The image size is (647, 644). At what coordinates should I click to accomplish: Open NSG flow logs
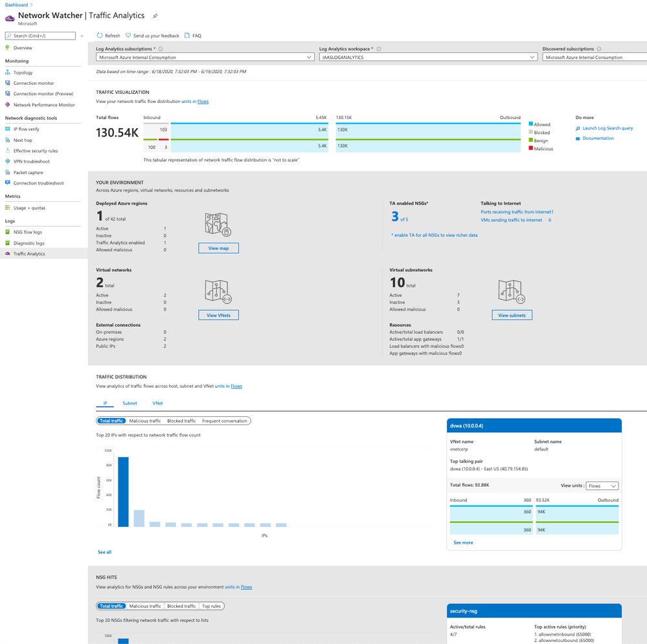pyautogui.click(x=28, y=232)
